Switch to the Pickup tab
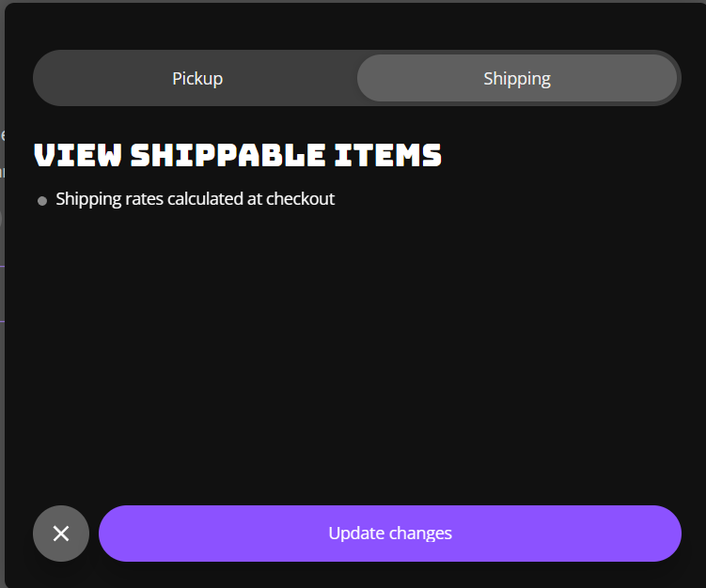This screenshot has width=706, height=588. click(x=197, y=79)
